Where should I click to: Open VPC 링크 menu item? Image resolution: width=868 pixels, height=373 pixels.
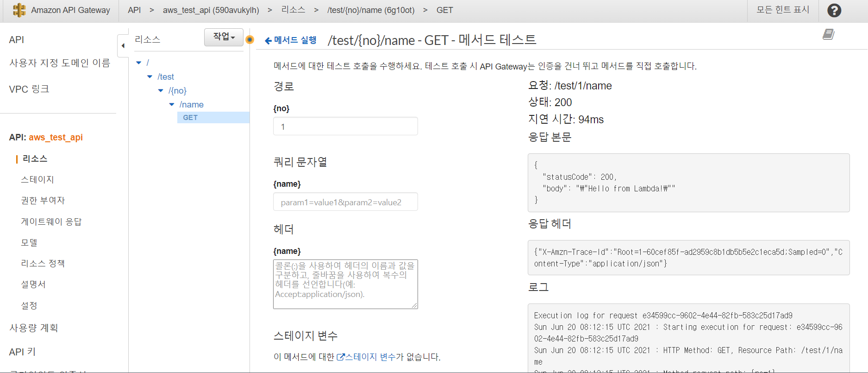(29, 89)
